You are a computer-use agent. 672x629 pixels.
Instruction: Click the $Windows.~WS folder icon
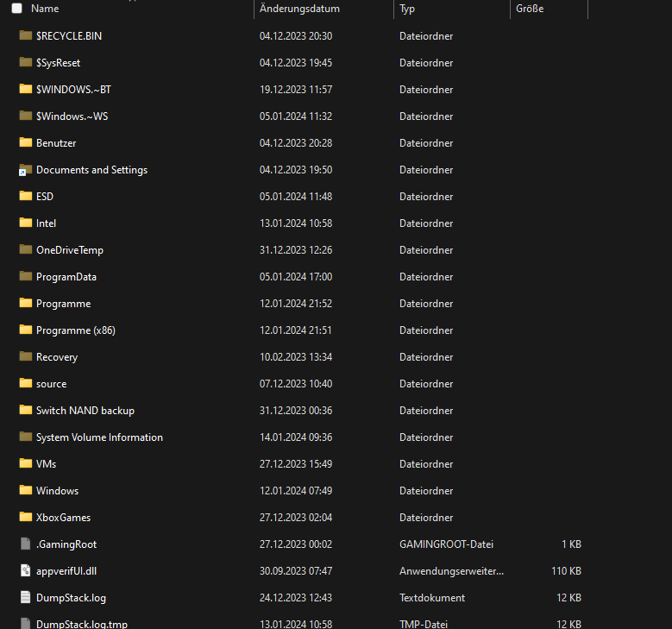(26, 116)
